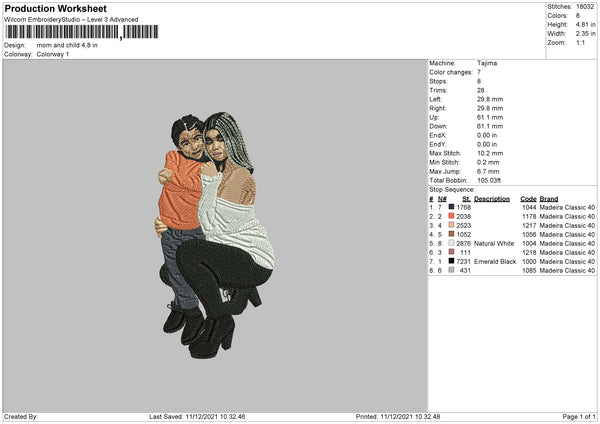Click the 'Emerald Black' description
The width and height of the screenshot is (600, 424).
495,261
